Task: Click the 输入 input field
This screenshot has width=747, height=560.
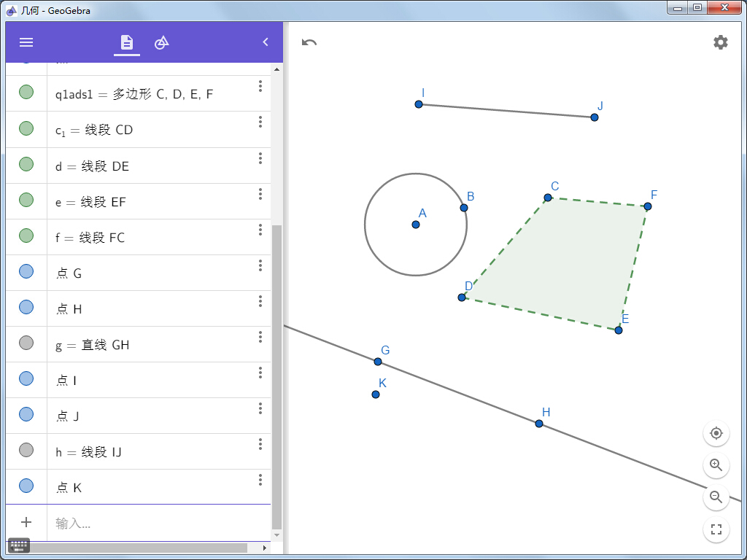Action: (x=109, y=522)
